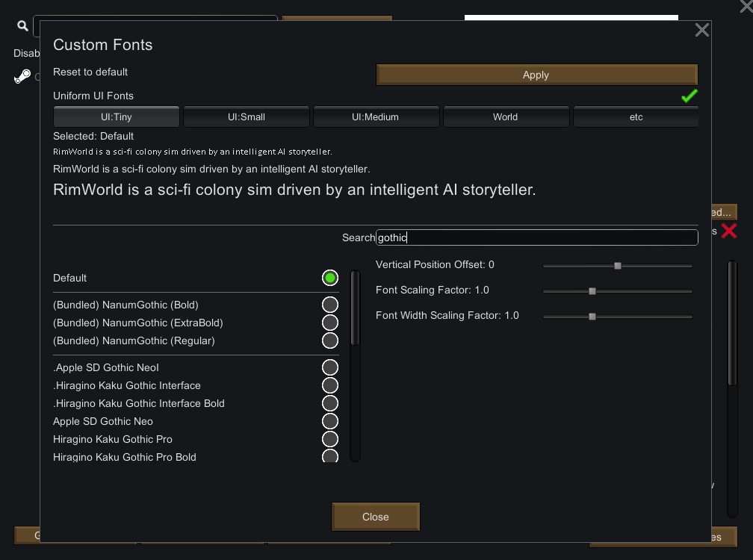Select (Bundled) NanumGothic (Bold) radio button
Image resolution: width=753 pixels, height=560 pixels.
point(330,305)
